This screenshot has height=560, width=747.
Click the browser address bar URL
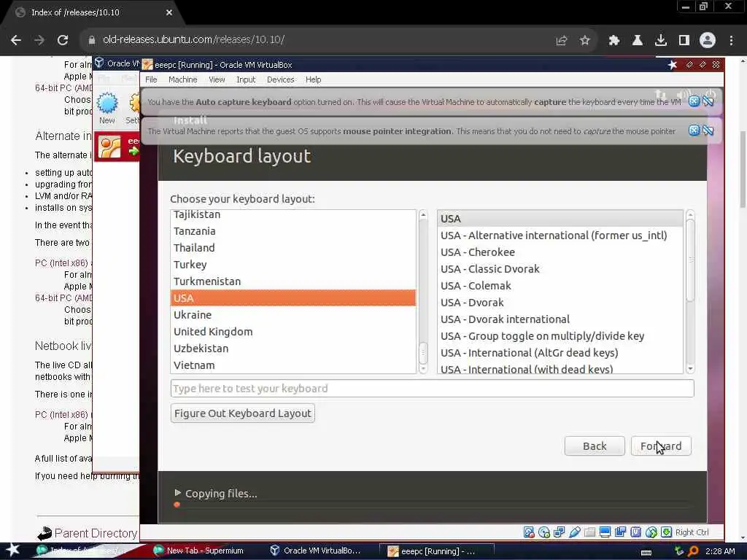pyautogui.click(x=193, y=39)
